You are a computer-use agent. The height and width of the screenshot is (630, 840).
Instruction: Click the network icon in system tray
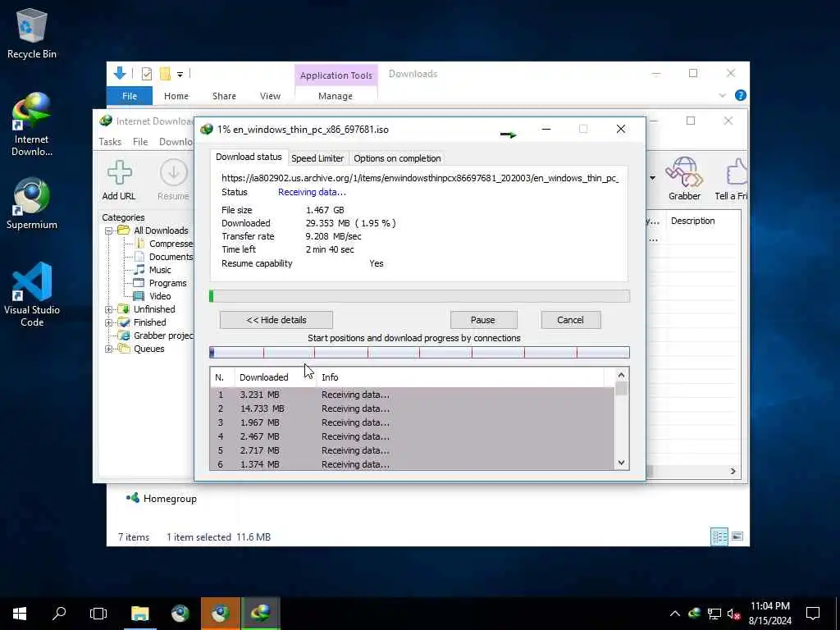pos(714,614)
